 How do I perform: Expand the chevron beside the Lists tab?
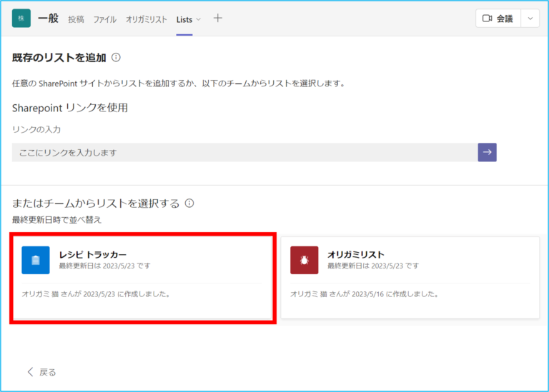tap(199, 19)
